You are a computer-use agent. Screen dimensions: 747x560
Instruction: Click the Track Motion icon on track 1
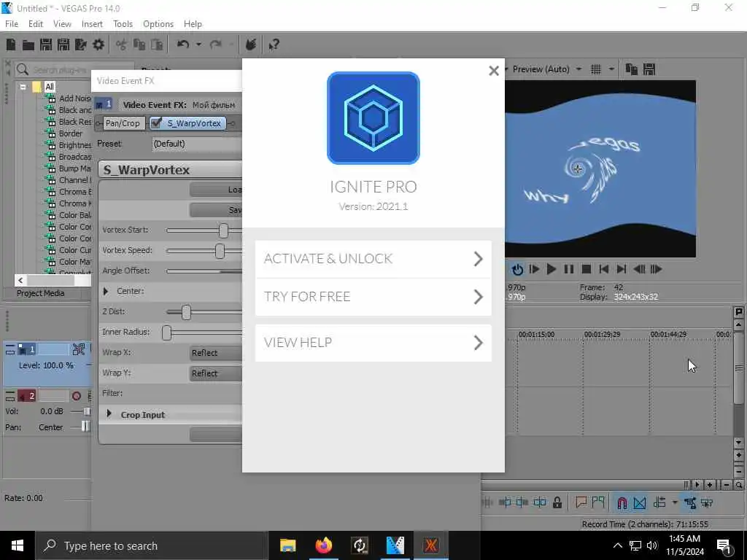coord(79,349)
